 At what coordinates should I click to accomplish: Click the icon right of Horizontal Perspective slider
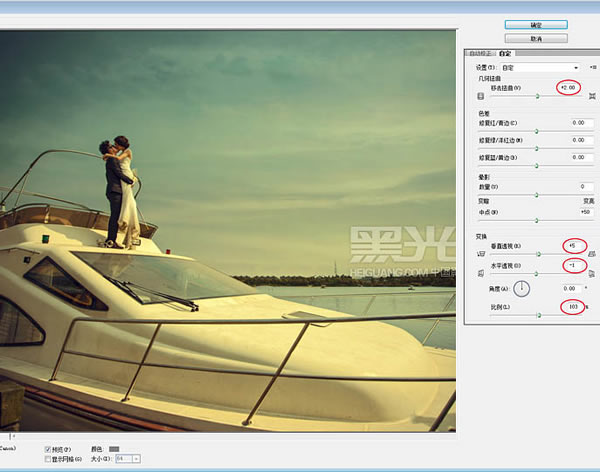592,274
